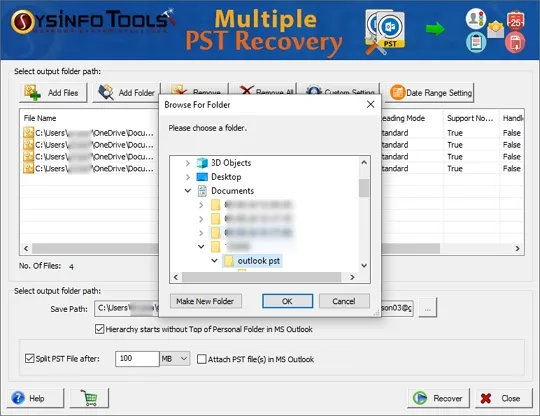540x416 pixels.
Task: Click the browse ellipsis button for Save Path
Action: point(428,308)
